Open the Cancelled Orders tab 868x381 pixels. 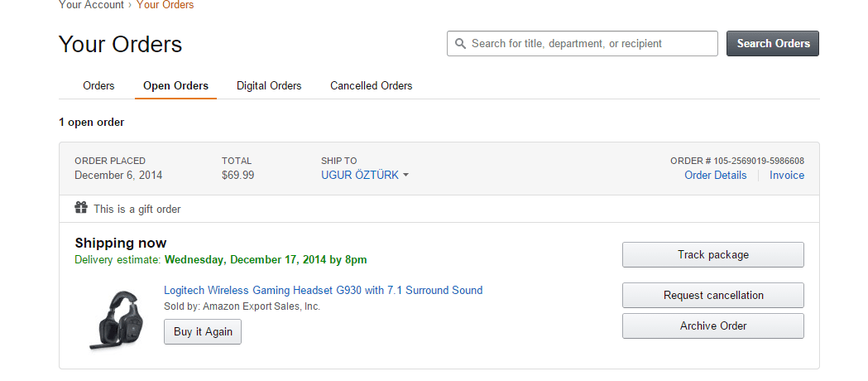click(x=371, y=85)
